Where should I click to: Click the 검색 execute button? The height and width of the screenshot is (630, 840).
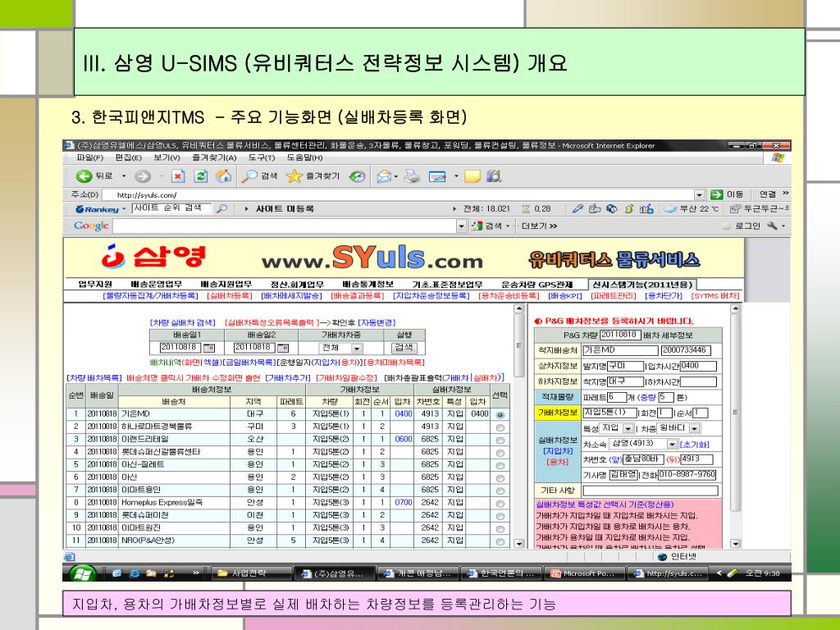pyautogui.click(x=404, y=348)
